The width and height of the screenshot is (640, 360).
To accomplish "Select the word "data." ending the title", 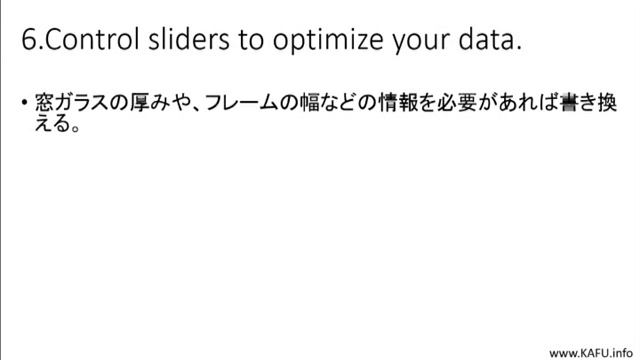I will [490, 39].
